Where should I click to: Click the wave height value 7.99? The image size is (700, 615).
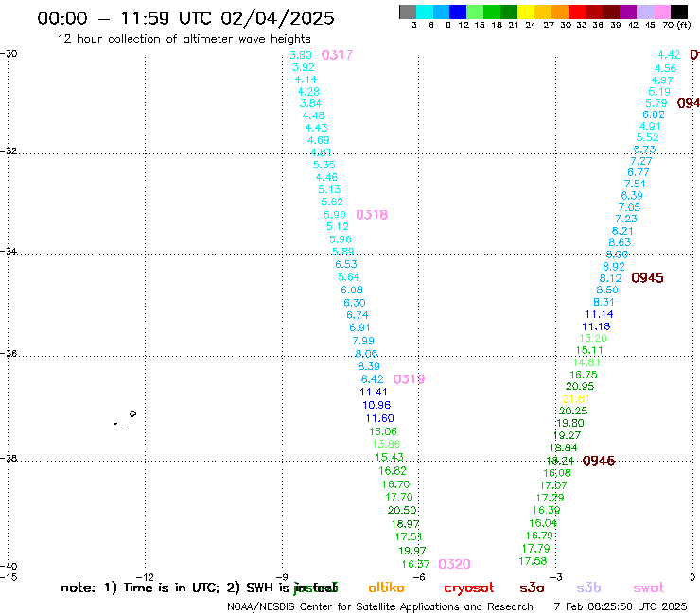tap(363, 341)
